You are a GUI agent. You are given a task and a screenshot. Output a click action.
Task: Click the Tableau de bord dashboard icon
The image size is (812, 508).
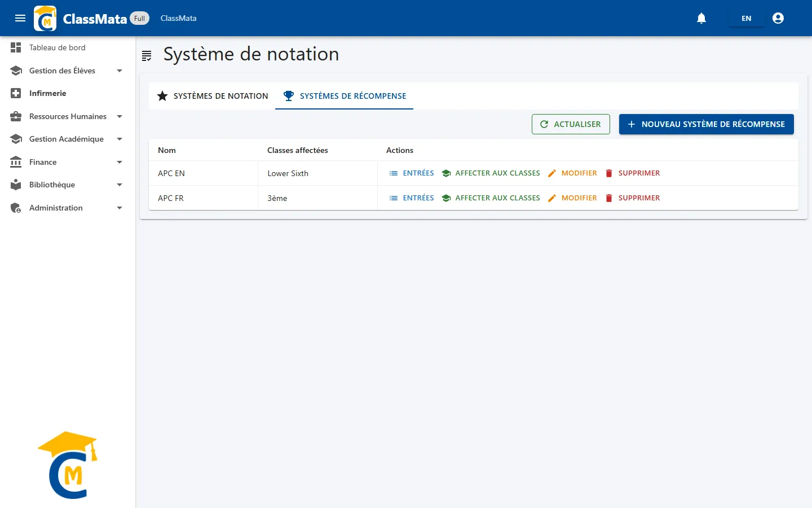(16, 47)
